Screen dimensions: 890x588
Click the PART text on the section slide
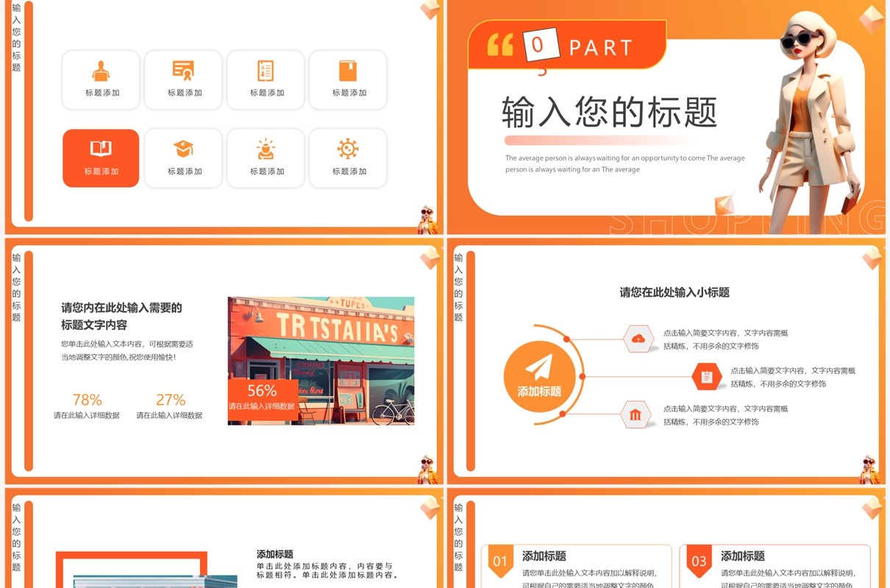601,49
